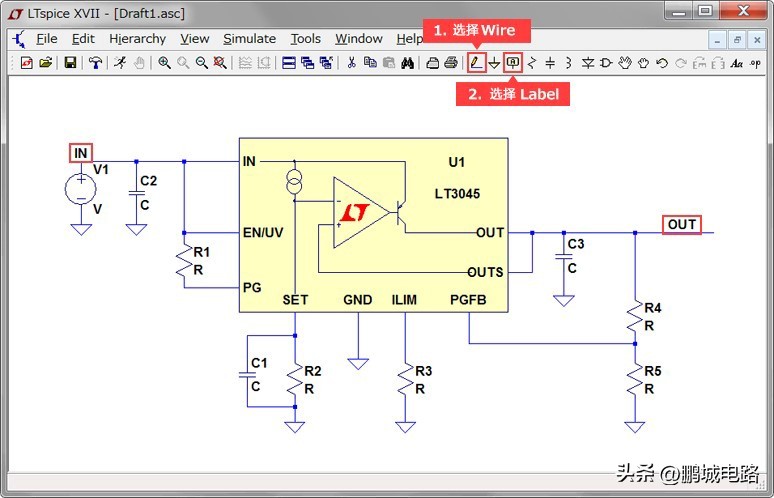This screenshot has width=774, height=498.
Task: Open the Window menu
Action: tap(359, 38)
